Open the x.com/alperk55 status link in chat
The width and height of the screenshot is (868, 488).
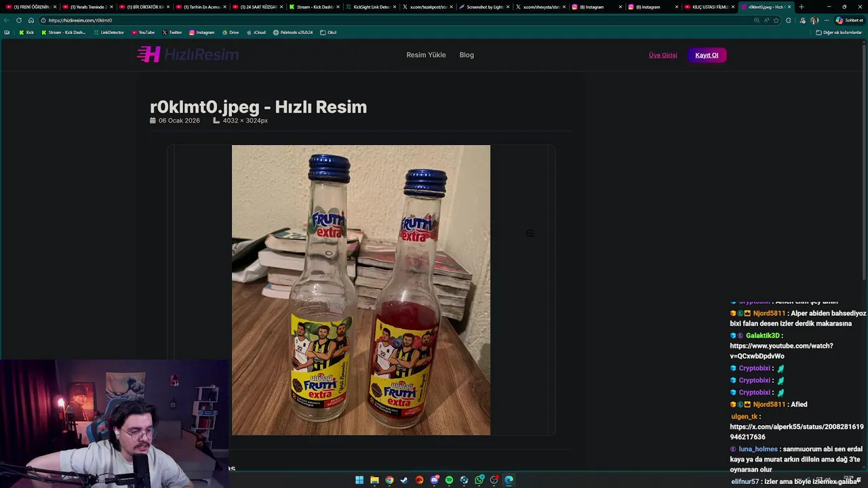coord(797,432)
